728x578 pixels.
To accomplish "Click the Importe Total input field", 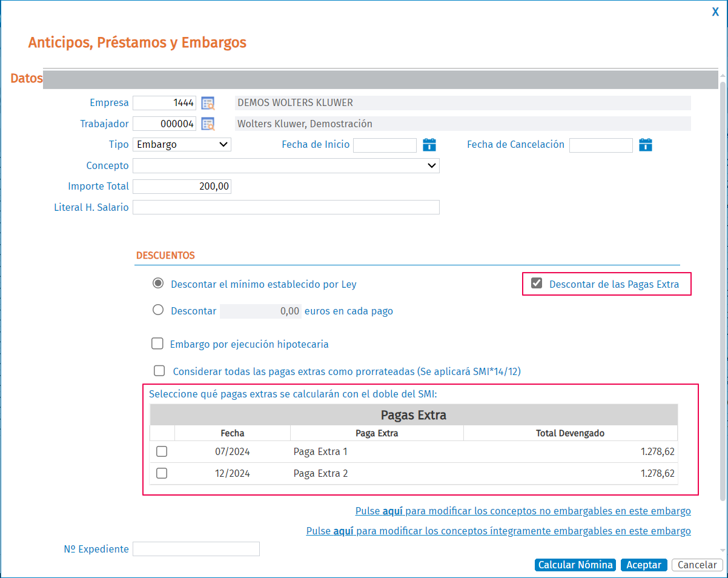I will point(182,187).
